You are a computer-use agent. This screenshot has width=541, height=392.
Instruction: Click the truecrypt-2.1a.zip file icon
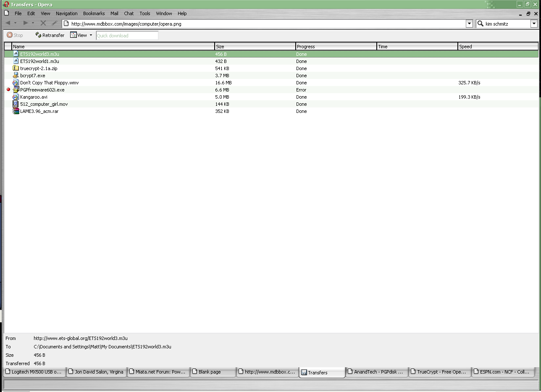(16, 68)
